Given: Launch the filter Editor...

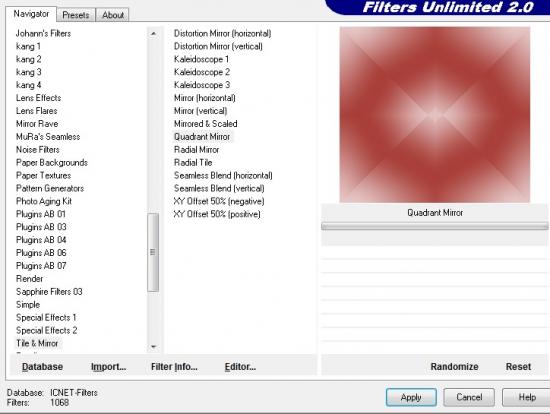Looking at the screenshot, I should 240,367.
